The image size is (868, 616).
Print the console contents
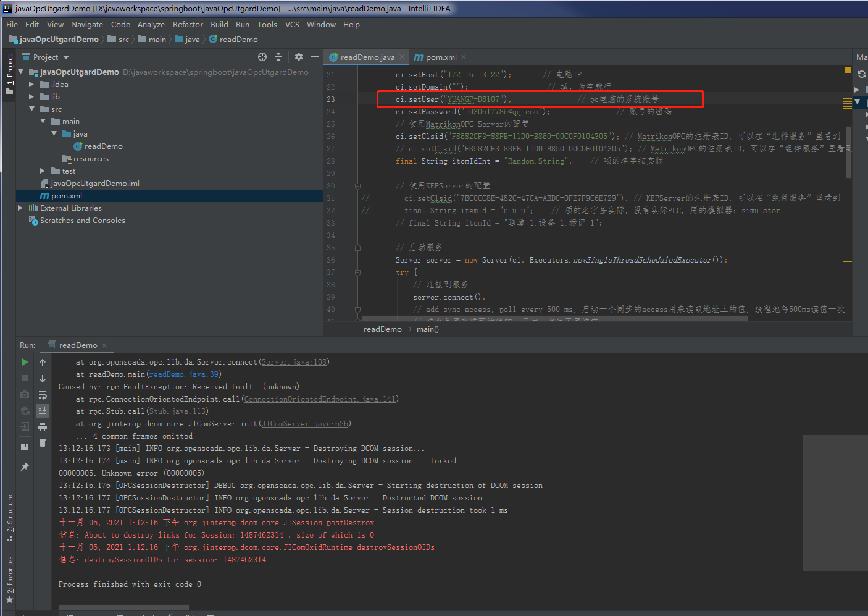(42, 427)
